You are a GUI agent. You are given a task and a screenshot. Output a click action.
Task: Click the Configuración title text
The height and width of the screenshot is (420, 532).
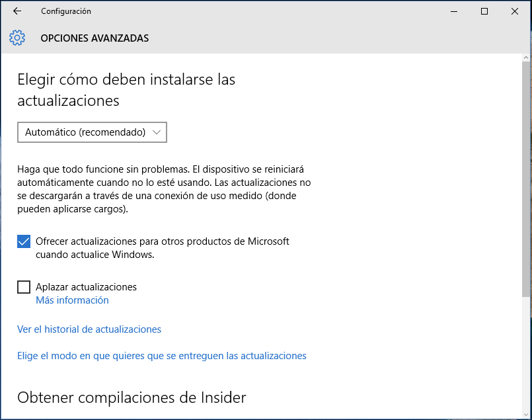66,11
